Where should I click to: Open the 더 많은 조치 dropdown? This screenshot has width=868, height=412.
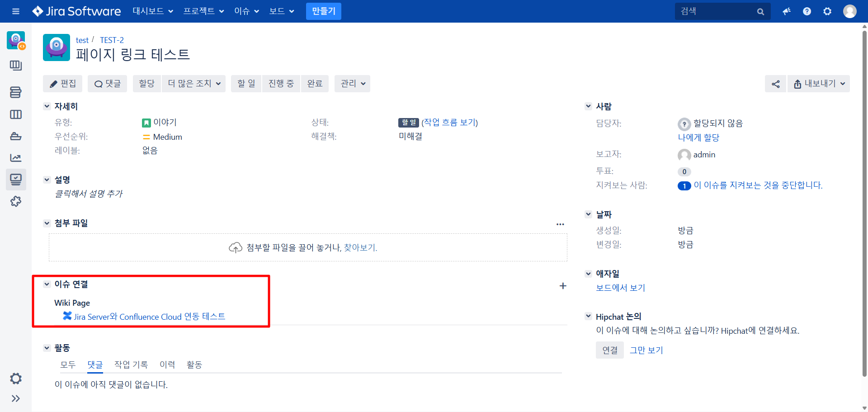pyautogui.click(x=194, y=84)
